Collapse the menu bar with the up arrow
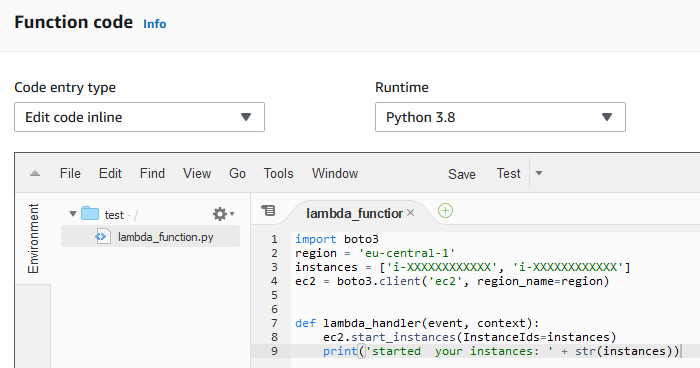Screen dimensions: 700x368 tap(35, 174)
